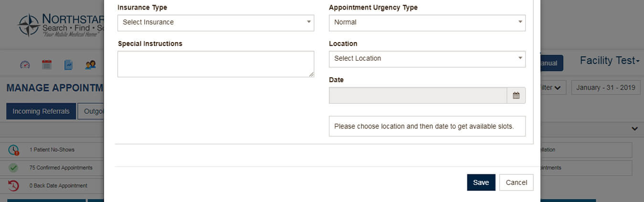This screenshot has width=644, height=202.
Task: Click the reports document icon
Action: 68,64
